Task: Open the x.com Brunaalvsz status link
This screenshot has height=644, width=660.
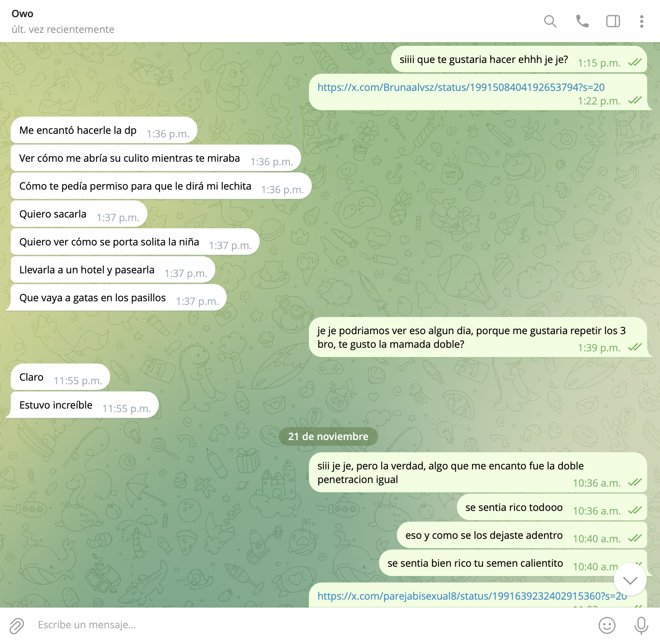Action: (x=461, y=87)
